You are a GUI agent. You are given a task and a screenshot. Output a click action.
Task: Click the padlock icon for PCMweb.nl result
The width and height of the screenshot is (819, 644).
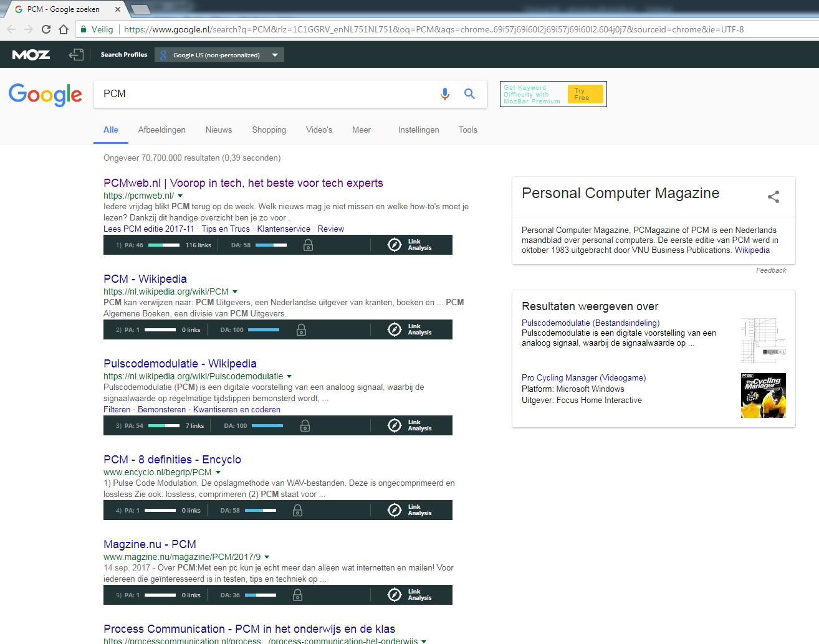[308, 245]
